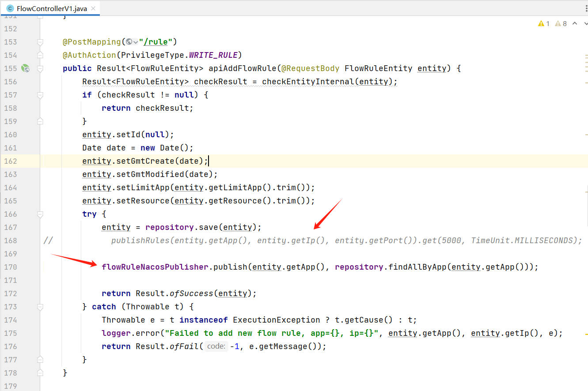The height and width of the screenshot is (391, 588).
Task: Click the request mapping gutter icon on line 155
Action: click(26, 68)
